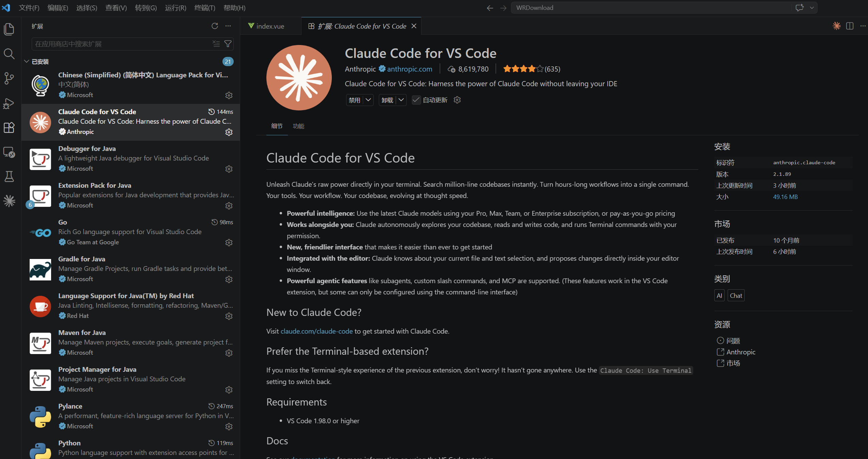
Task: Open manage gear for Pylance
Action: pyautogui.click(x=229, y=427)
